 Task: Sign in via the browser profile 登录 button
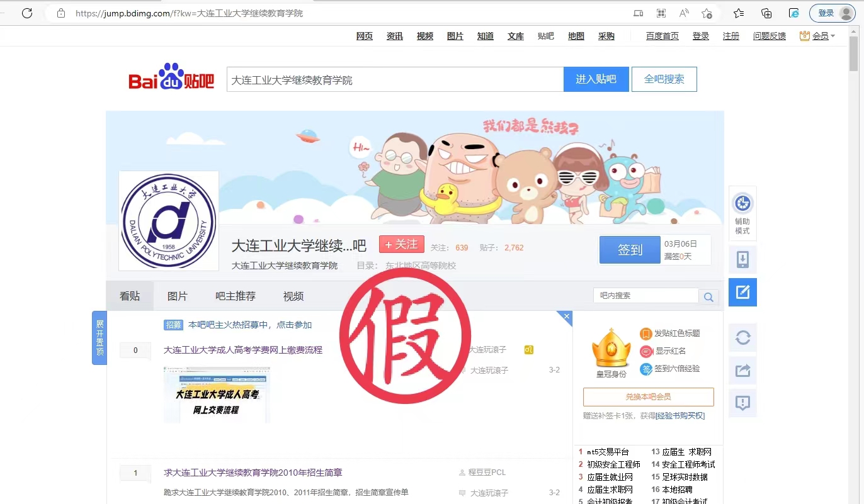tap(833, 13)
